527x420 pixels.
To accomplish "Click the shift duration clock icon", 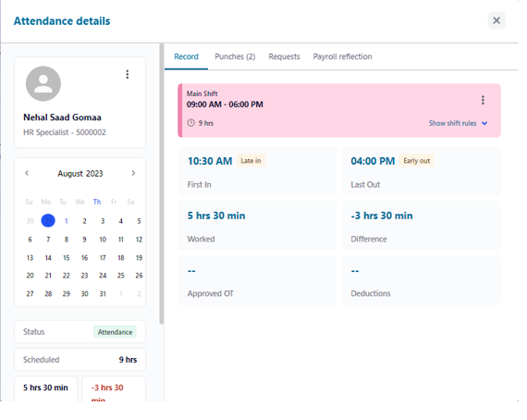I will 190,123.
